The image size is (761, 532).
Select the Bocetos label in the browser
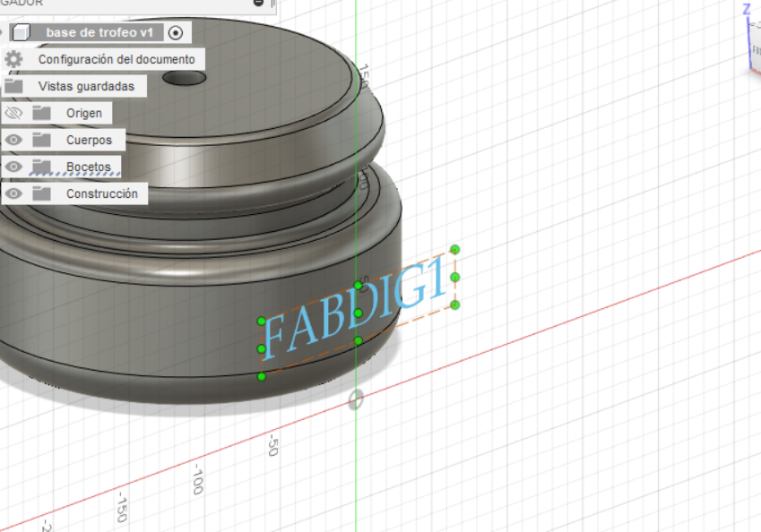point(89,167)
